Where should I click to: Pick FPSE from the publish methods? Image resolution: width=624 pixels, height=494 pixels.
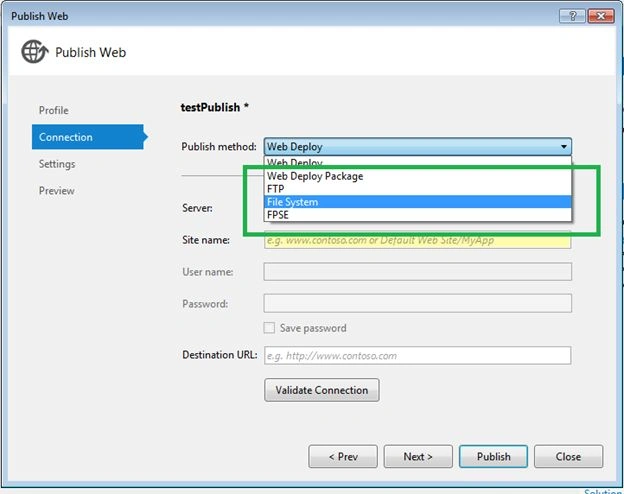click(x=417, y=215)
